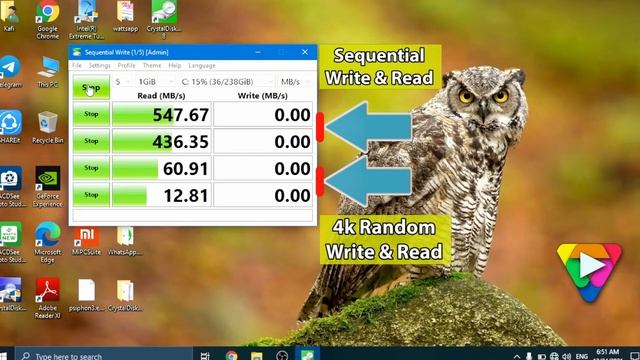Open the CrystalDisk... folder in the bottom row
The image size is (640, 360).
125,296
